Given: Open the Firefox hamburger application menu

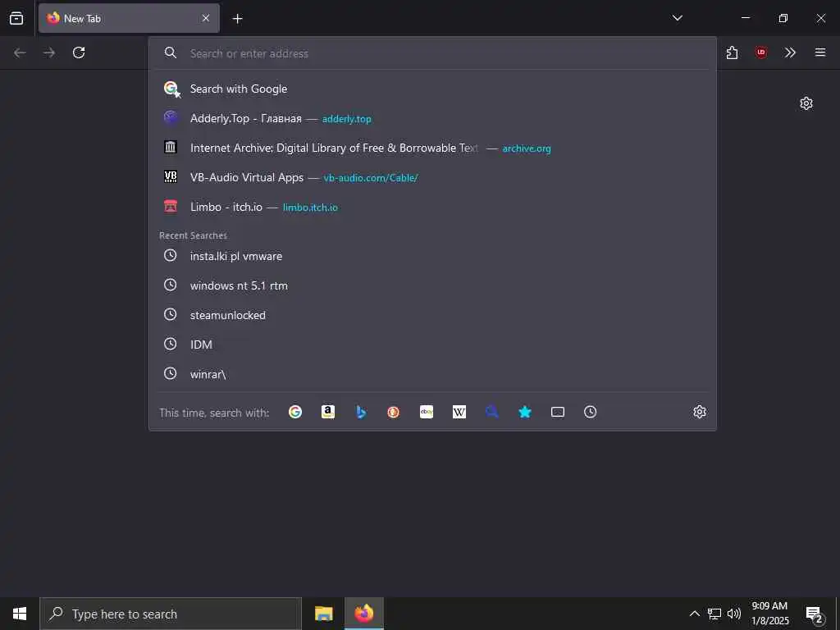Looking at the screenshot, I should [x=820, y=52].
